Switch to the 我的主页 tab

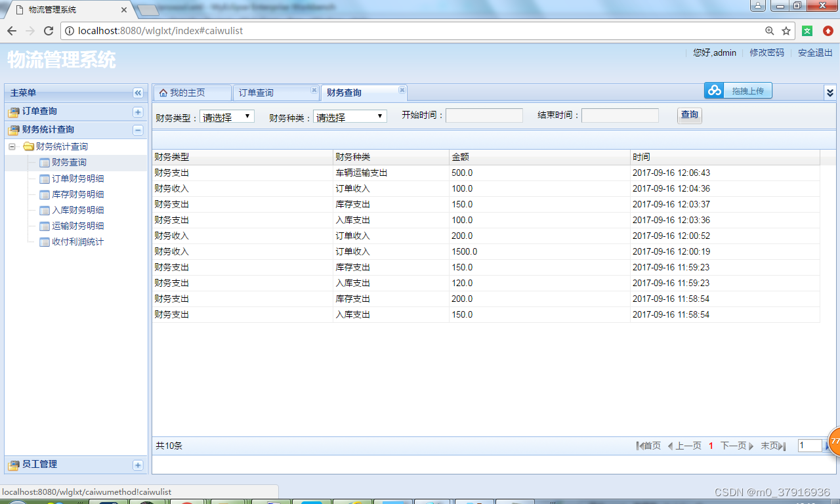point(192,93)
